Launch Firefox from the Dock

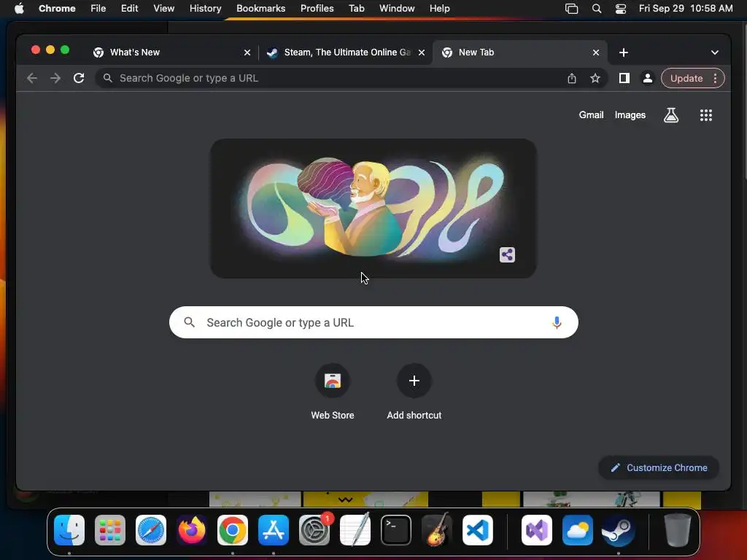coord(192,530)
